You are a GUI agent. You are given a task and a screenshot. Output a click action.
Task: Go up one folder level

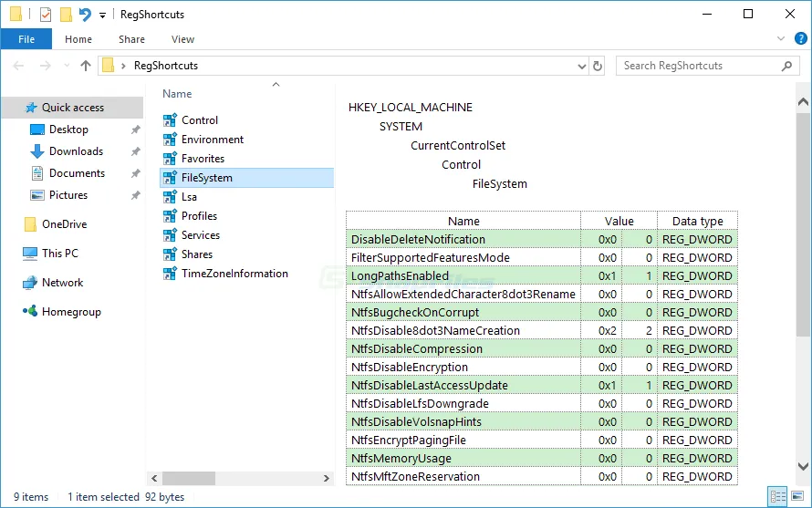pos(86,66)
